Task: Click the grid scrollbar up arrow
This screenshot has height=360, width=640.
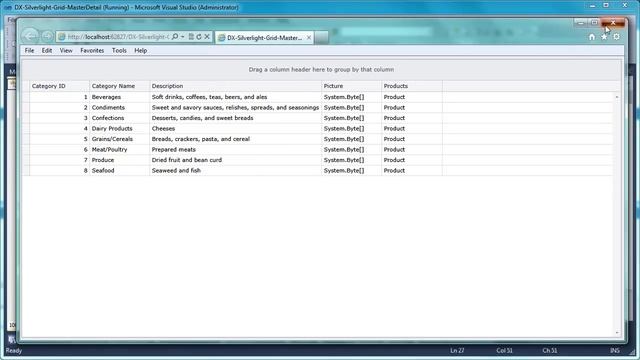Action: click(617, 97)
